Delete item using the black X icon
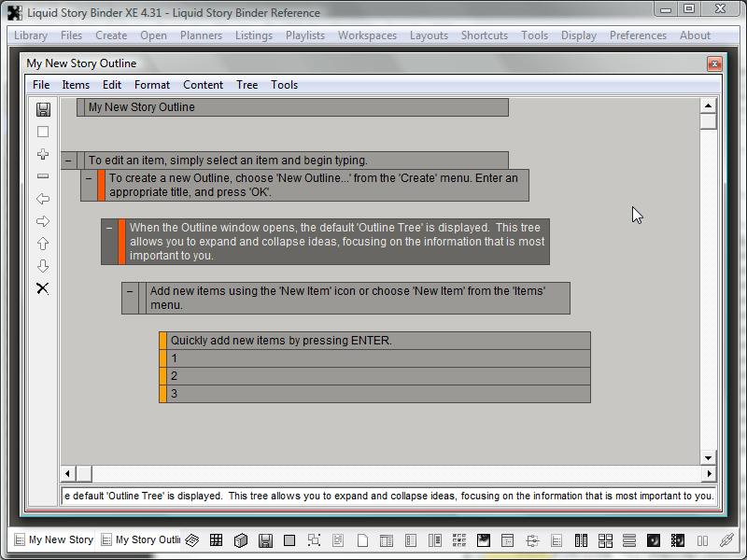 [x=43, y=288]
